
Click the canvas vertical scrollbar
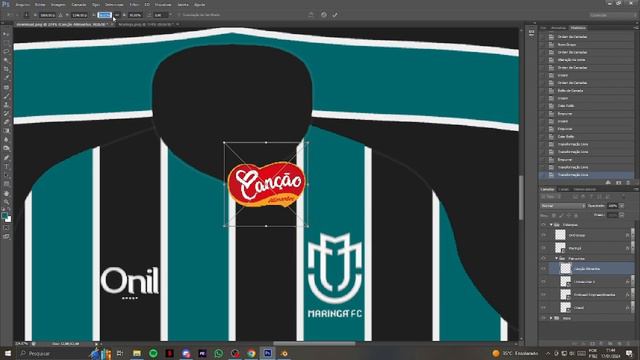tap(521, 198)
